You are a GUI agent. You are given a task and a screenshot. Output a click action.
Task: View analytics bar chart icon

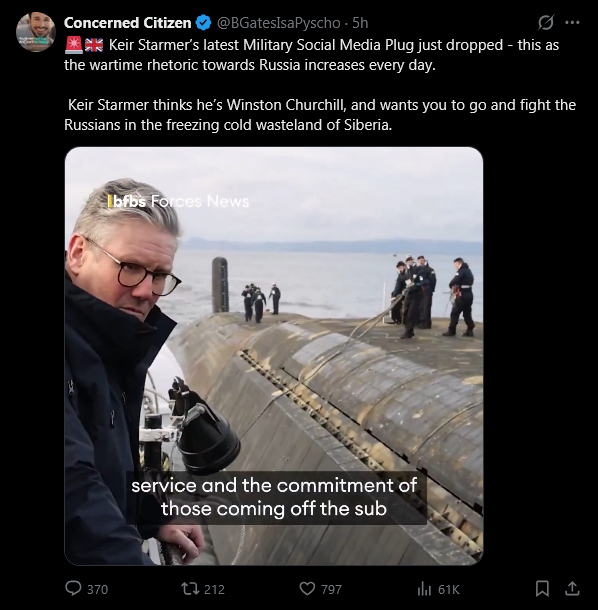coord(424,589)
